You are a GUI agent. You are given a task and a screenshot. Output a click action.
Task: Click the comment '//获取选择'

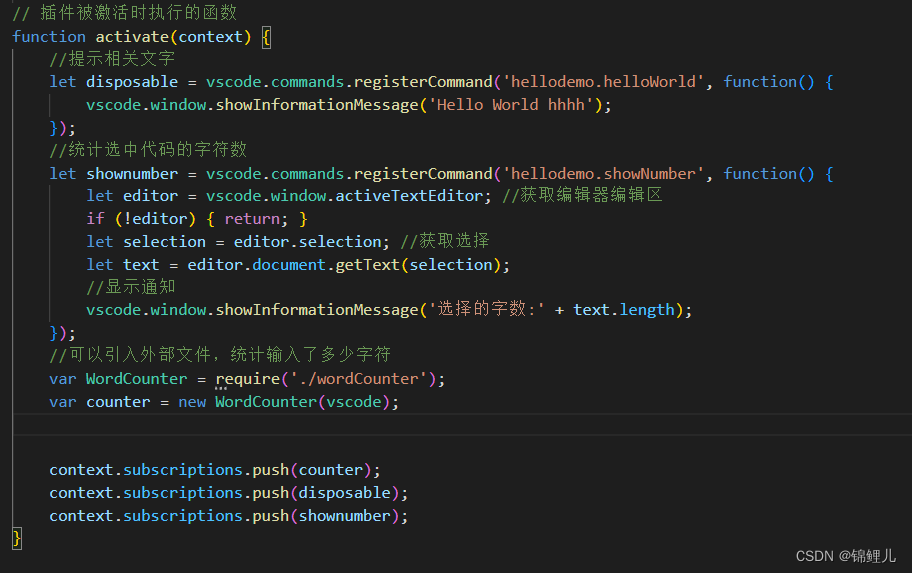coord(445,241)
